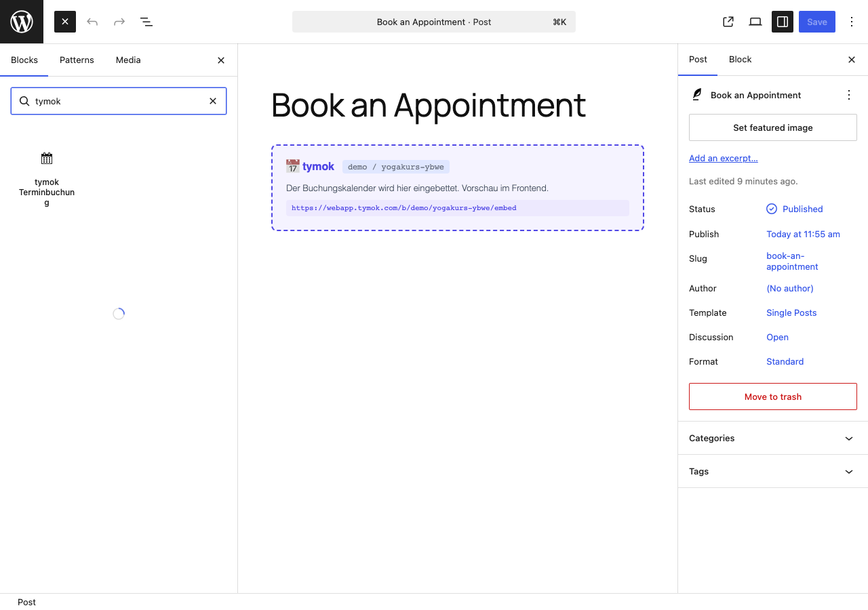Click the post feather icon
This screenshot has width=868, height=610.
click(696, 95)
